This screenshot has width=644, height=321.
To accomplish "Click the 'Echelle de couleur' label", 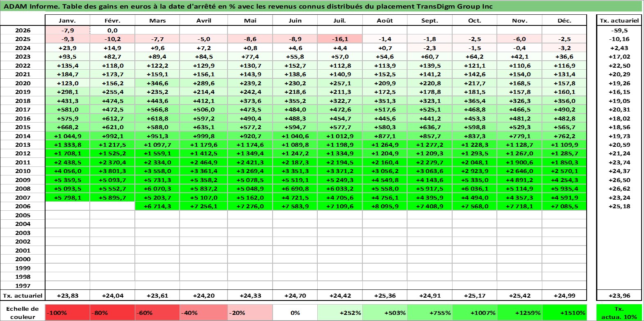I will [x=23, y=312].
